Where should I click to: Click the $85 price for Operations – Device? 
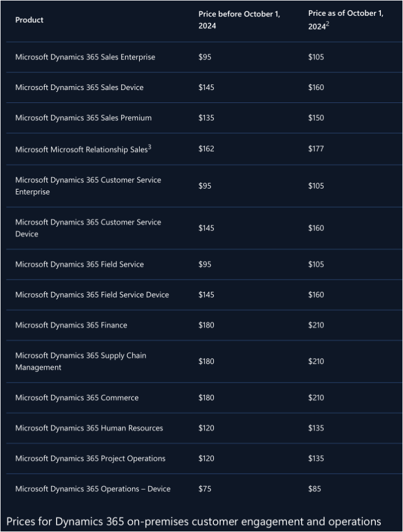tap(314, 489)
